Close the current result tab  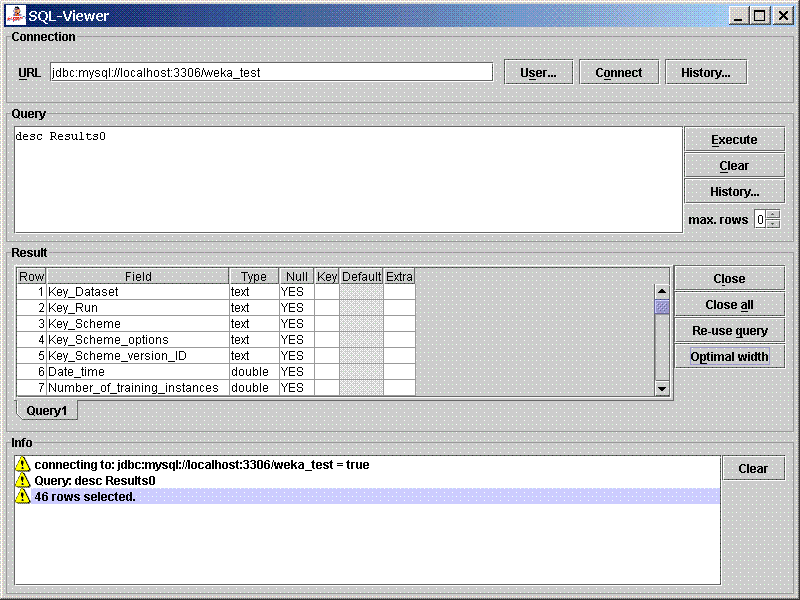[x=729, y=279]
